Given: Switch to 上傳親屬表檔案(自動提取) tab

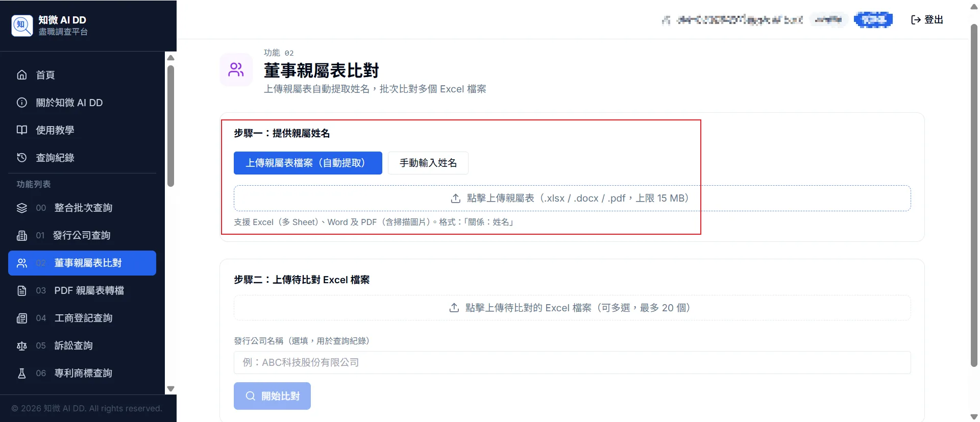Looking at the screenshot, I should tap(308, 163).
